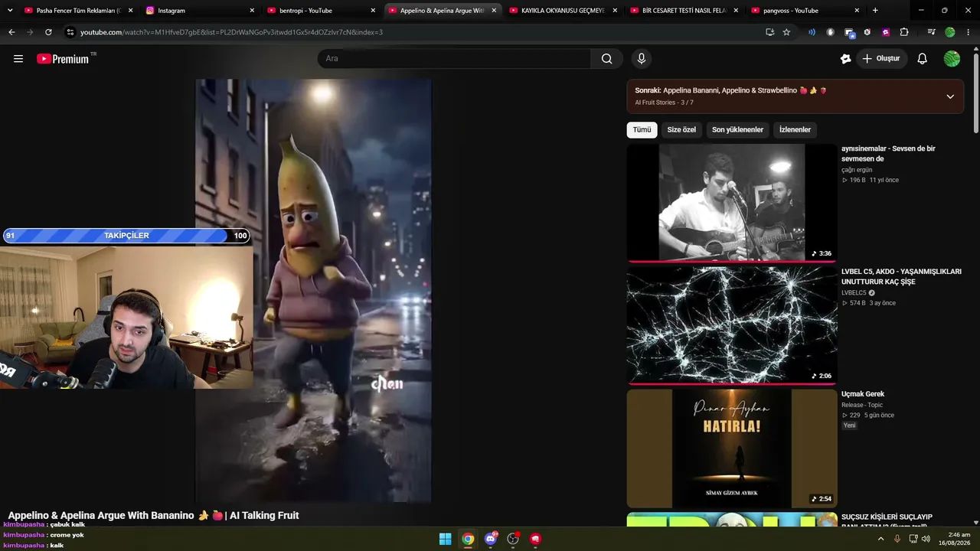Viewport: 980px width, 551px height.
Task: Click the banana video player
Action: tap(313, 291)
